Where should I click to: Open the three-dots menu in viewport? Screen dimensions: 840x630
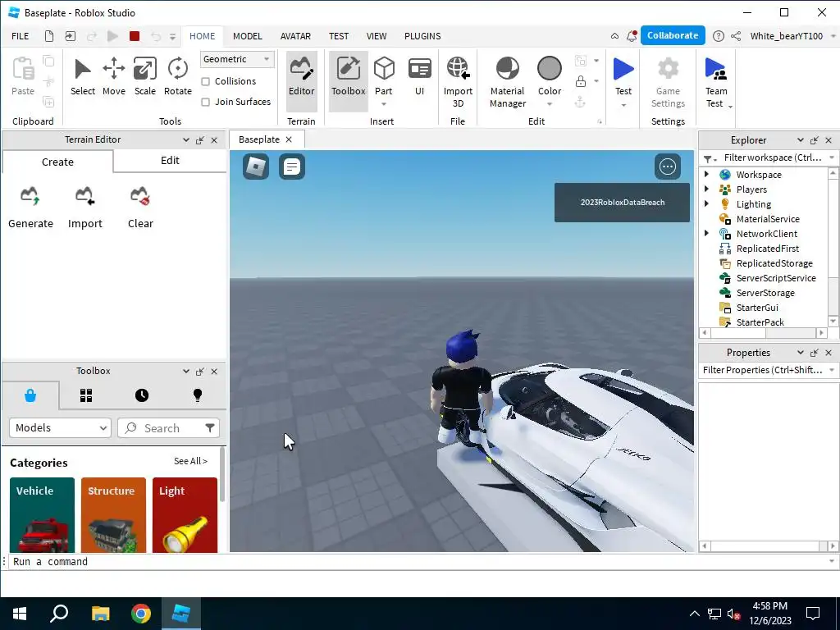coord(668,167)
